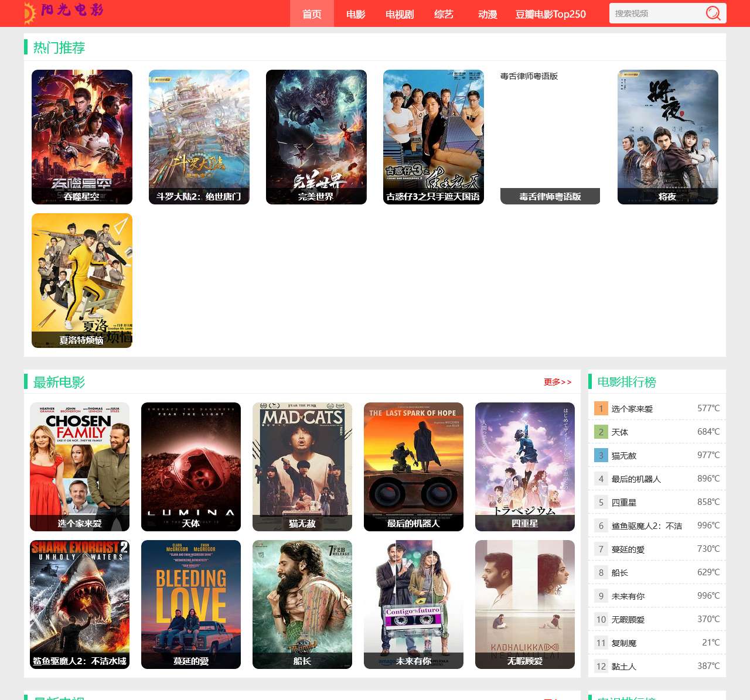Click 更多>> link in 最新电影
The width and height of the screenshot is (750, 700).
point(557,382)
